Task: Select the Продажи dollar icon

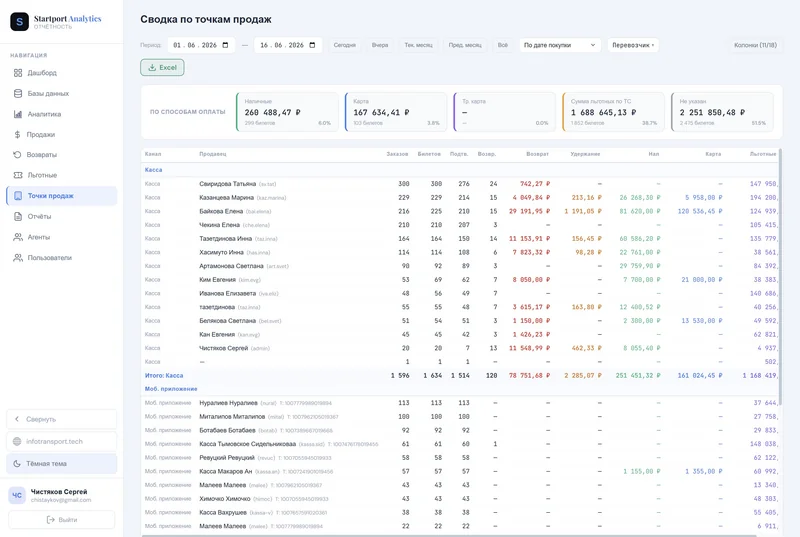Action: pos(18,135)
